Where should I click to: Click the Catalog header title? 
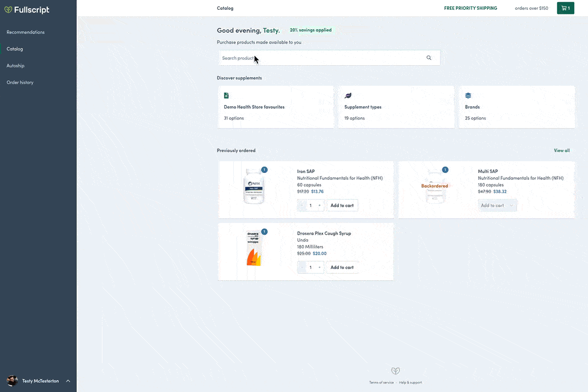pos(225,8)
